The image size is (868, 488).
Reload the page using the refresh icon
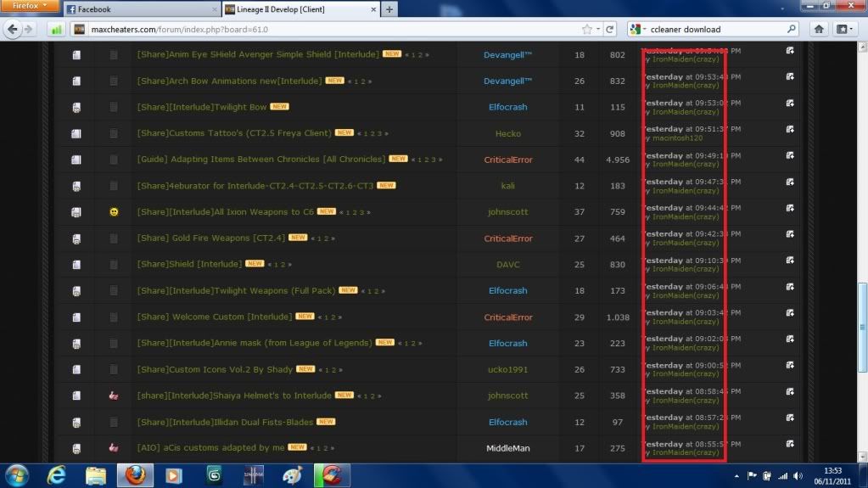click(x=609, y=29)
